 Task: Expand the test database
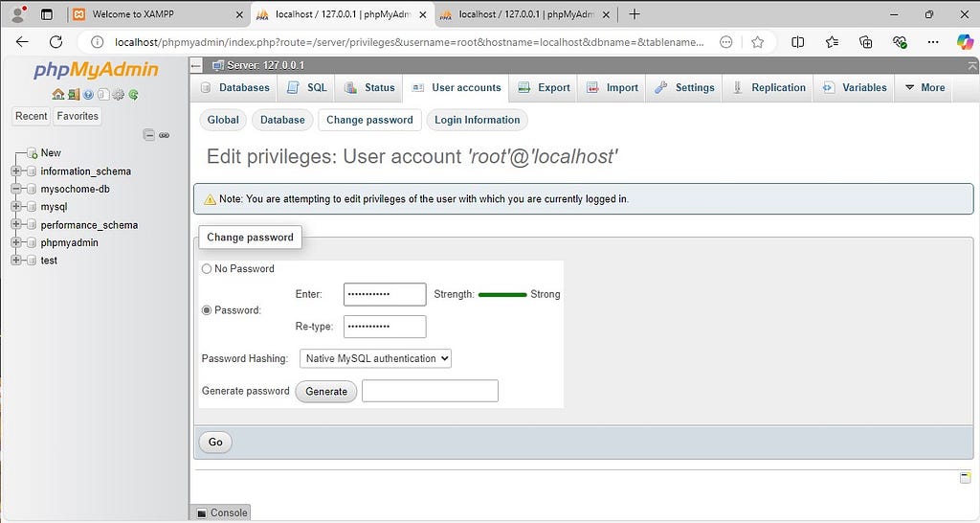[x=16, y=261]
